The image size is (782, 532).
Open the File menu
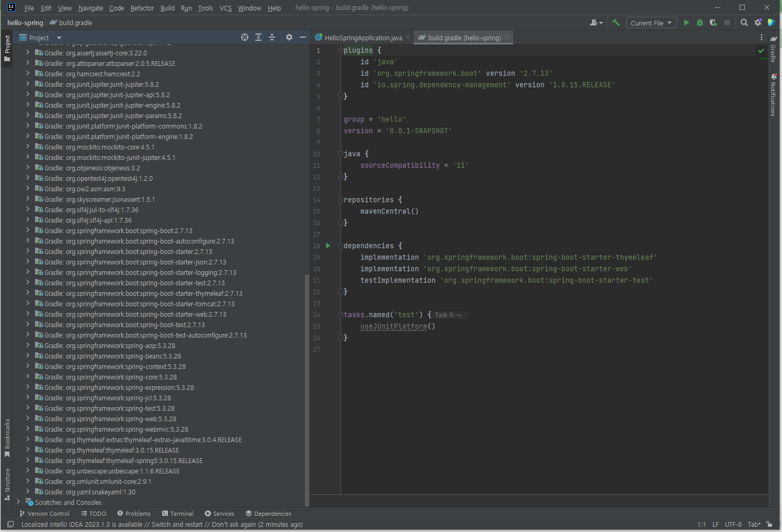(x=29, y=8)
